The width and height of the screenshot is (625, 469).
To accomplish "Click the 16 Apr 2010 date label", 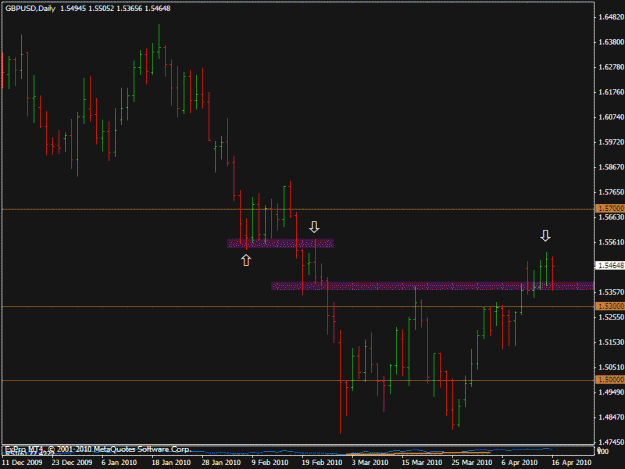I will coord(571,463).
